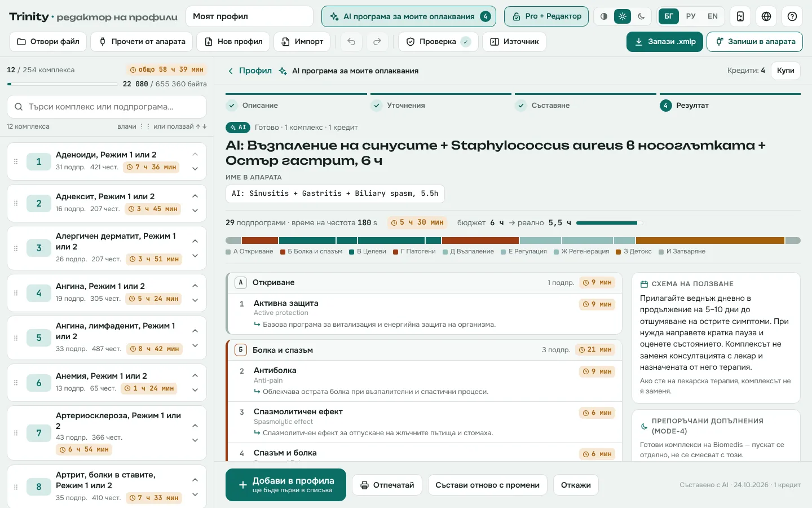Grab the drag handle of Аднексит complex
The height and width of the screenshot is (508, 812).
pyautogui.click(x=16, y=203)
